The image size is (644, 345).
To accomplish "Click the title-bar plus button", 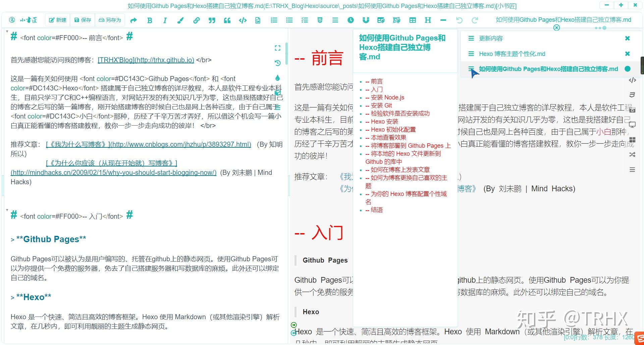I will (x=621, y=5).
